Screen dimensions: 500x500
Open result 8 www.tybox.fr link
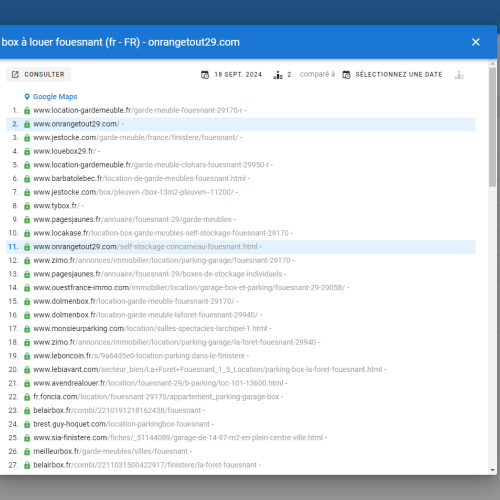[56, 206]
